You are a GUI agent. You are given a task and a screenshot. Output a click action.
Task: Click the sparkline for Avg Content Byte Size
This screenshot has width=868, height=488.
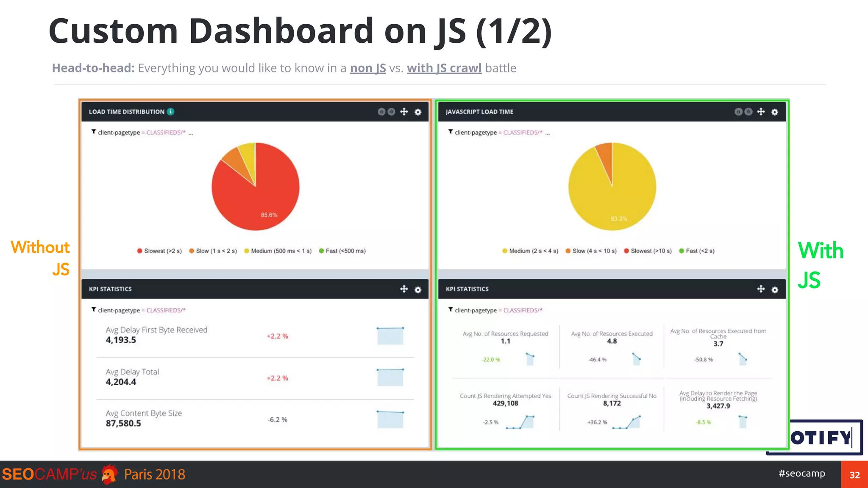[390, 419]
